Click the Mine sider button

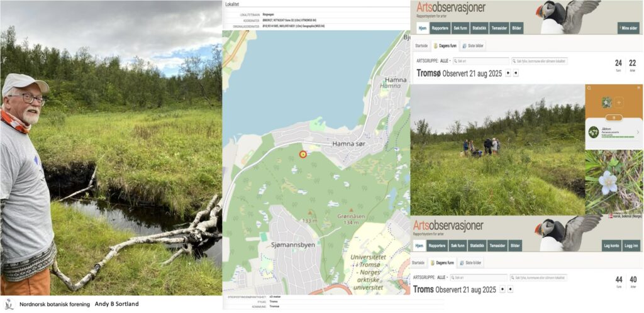point(627,28)
